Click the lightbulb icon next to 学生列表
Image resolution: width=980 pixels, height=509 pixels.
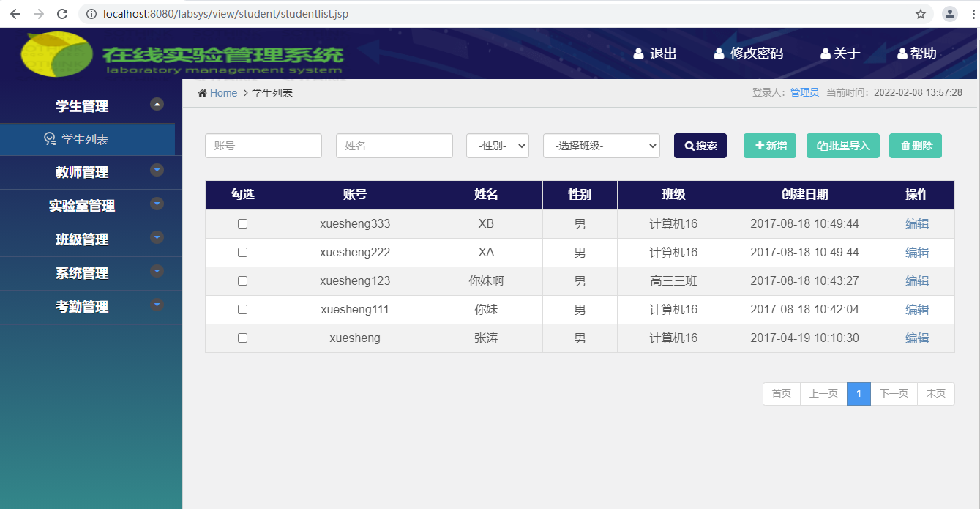pos(50,138)
